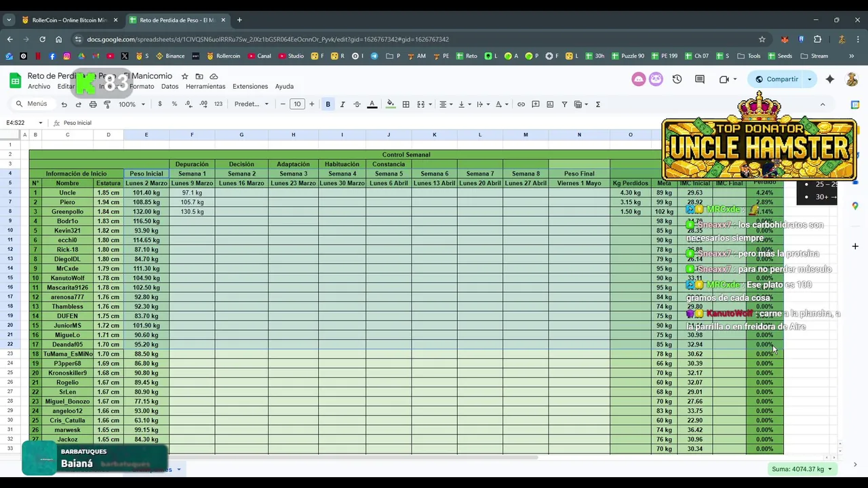Click the Menús search box

32,104
